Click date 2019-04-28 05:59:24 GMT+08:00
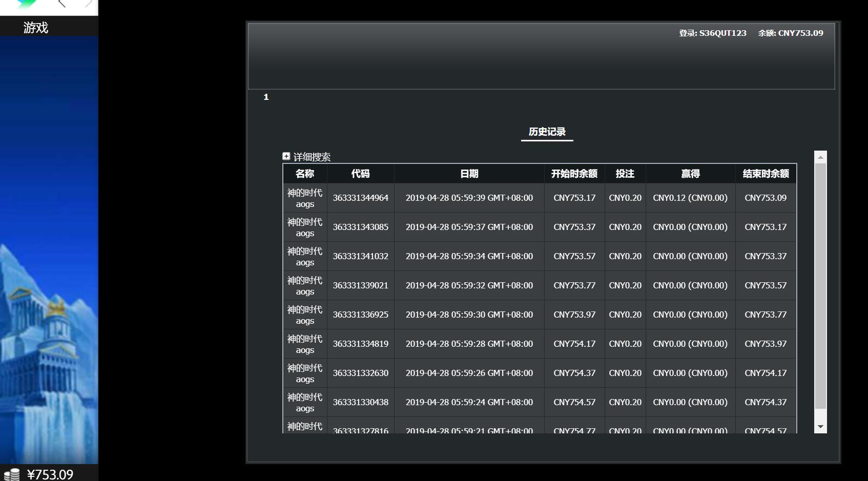The height and width of the screenshot is (481, 868). (469, 402)
